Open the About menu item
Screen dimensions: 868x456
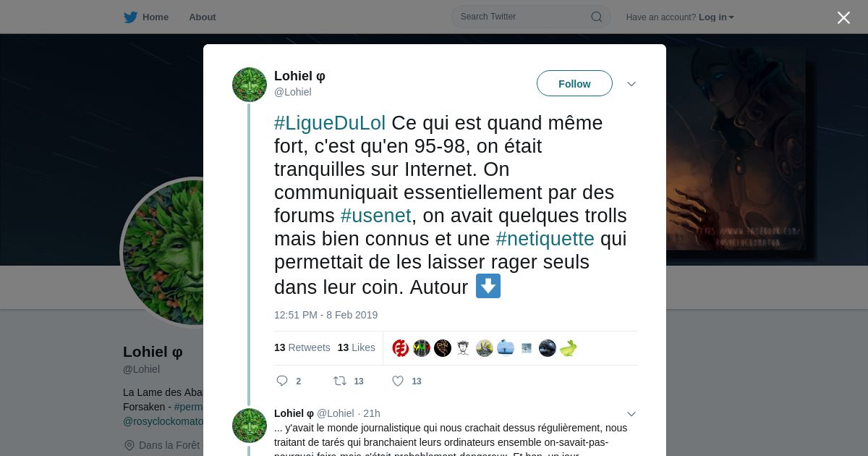point(203,17)
